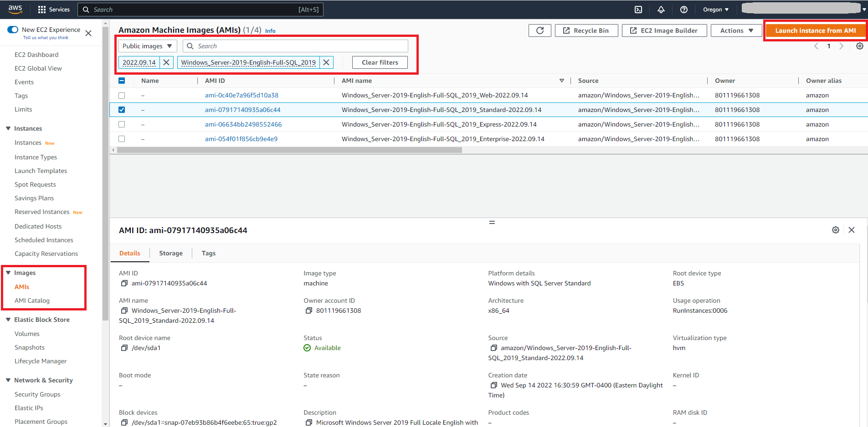Copy the Source value in details

coord(493,348)
